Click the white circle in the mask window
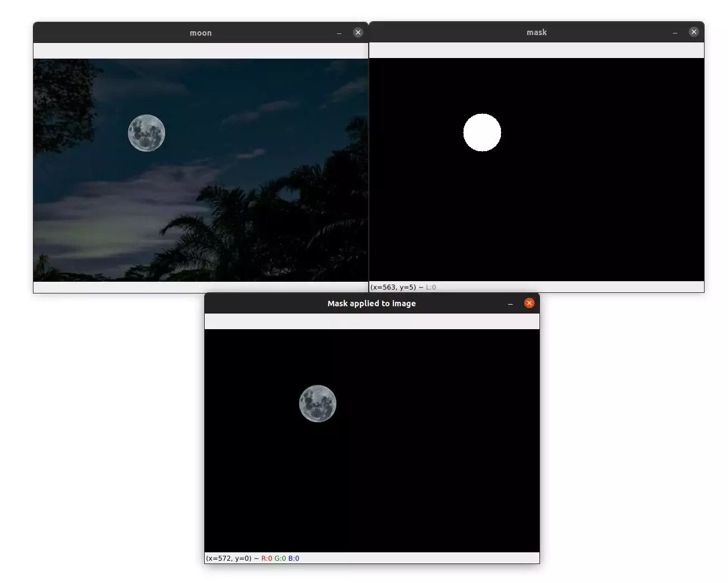 (x=482, y=132)
